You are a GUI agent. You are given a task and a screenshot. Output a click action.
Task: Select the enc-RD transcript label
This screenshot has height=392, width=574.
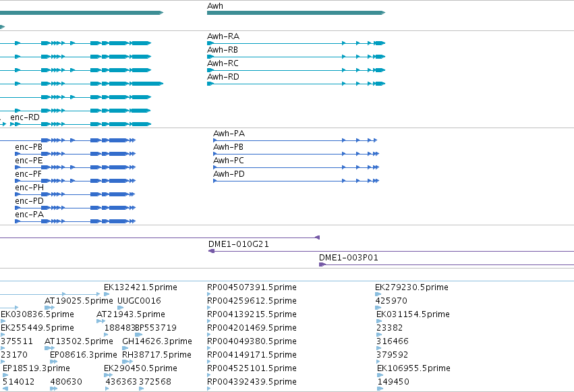pyautogui.click(x=25, y=117)
